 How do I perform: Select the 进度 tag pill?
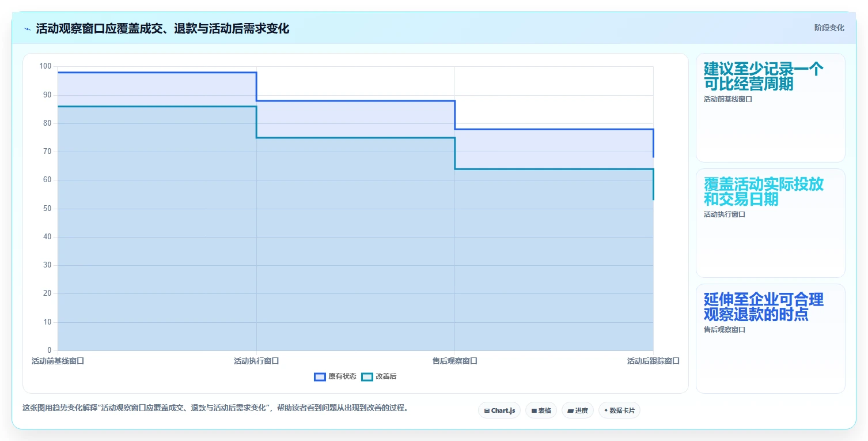pyautogui.click(x=578, y=410)
